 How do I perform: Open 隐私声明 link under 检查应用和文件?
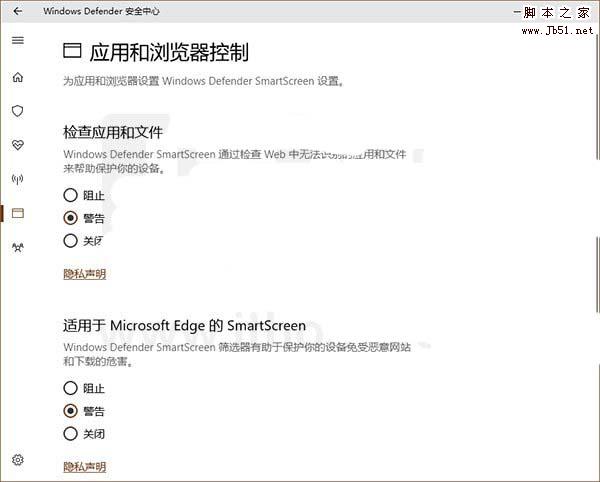click(x=85, y=274)
